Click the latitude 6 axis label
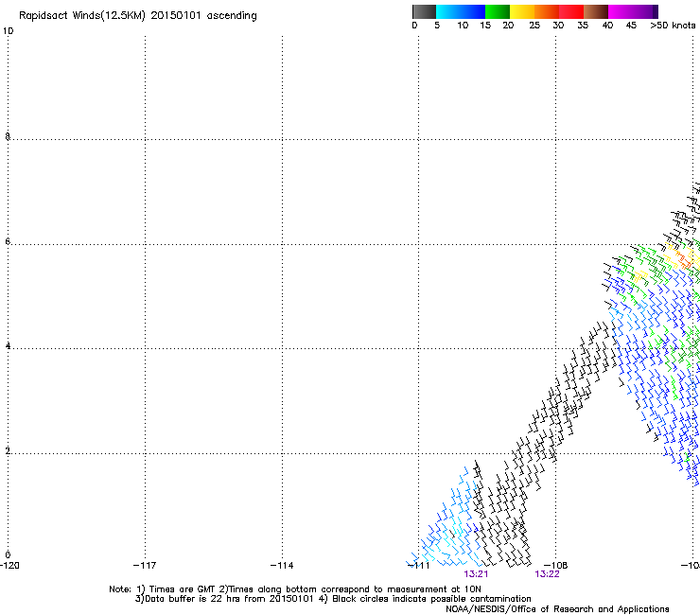 tap(8, 241)
